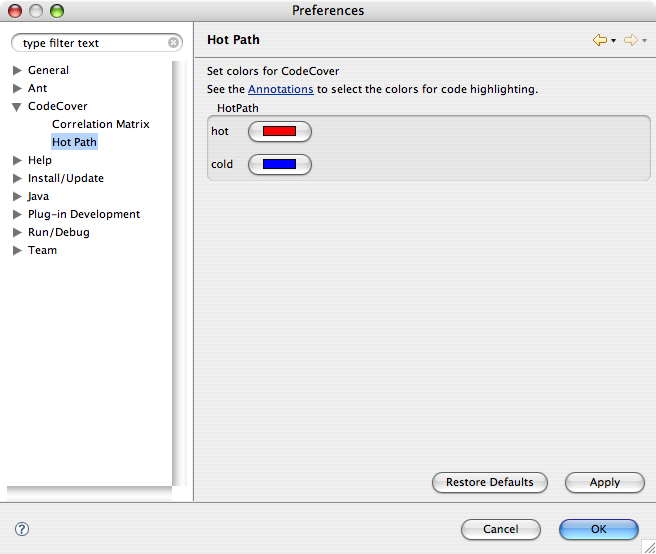Expand the Ant tree node

pos(17,88)
